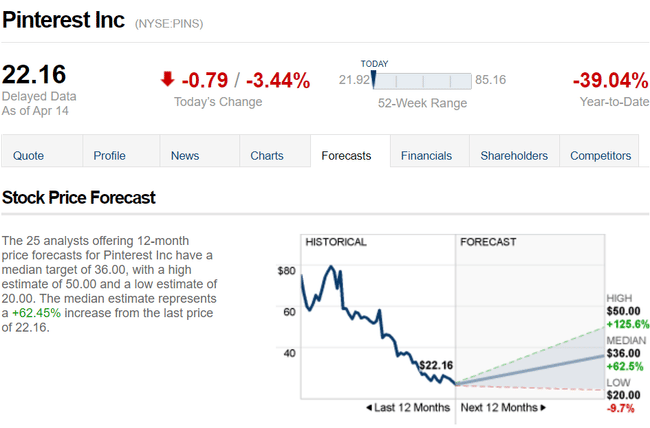Click the $22.16 price label on chart
This screenshot has height=428, width=650.
(437, 364)
